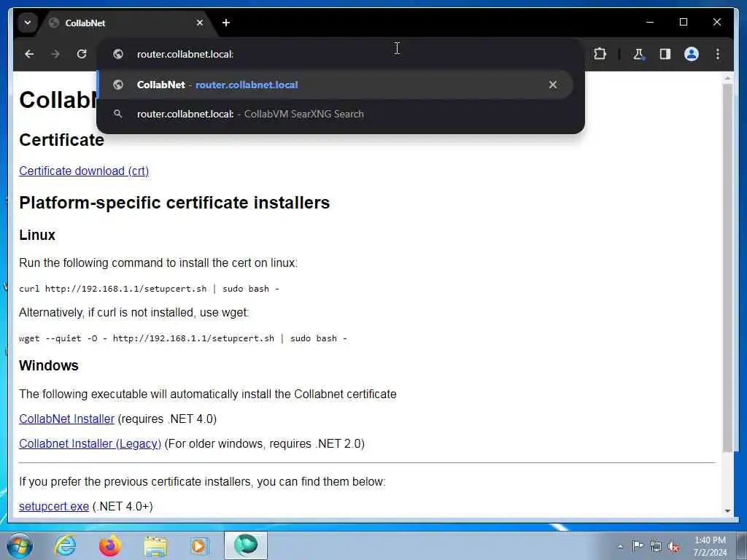This screenshot has width=747, height=560.
Task: Show hidden system tray icons
Action: [620, 547]
